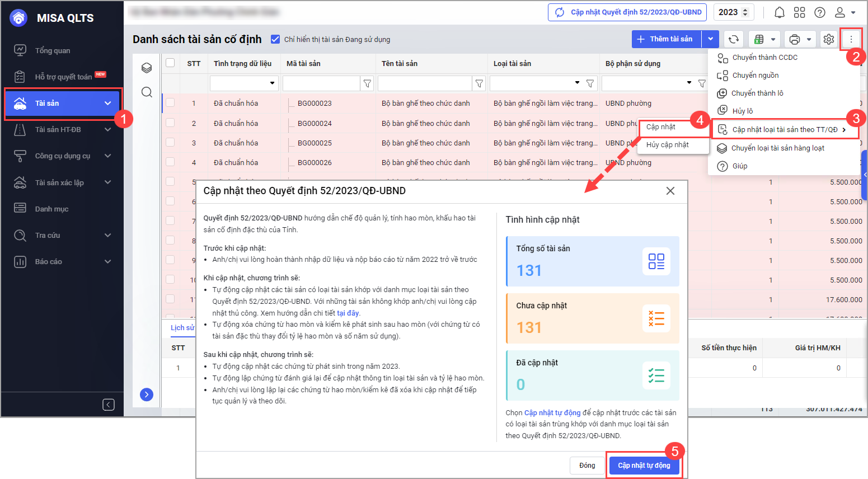This screenshot has width=868, height=479.
Task: Click the 'Cập nhật tự động' button
Action: coord(644,465)
